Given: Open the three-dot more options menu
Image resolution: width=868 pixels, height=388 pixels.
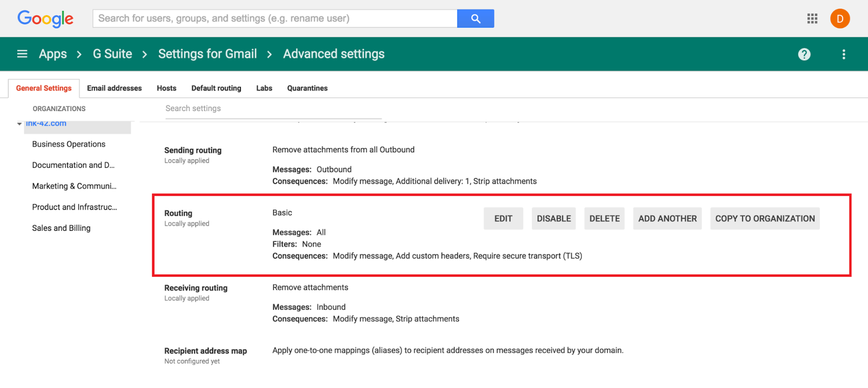Looking at the screenshot, I should 844,54.
